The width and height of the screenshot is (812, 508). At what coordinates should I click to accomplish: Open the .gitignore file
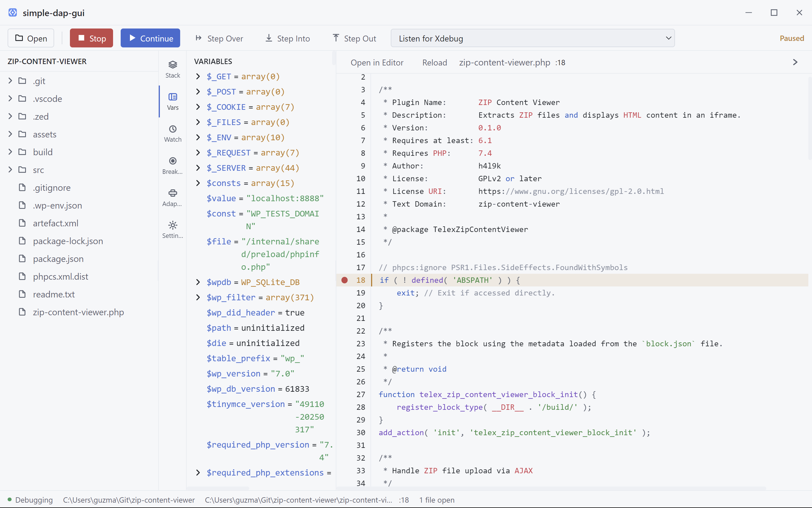pyautogui.click(x=79, y=187)
